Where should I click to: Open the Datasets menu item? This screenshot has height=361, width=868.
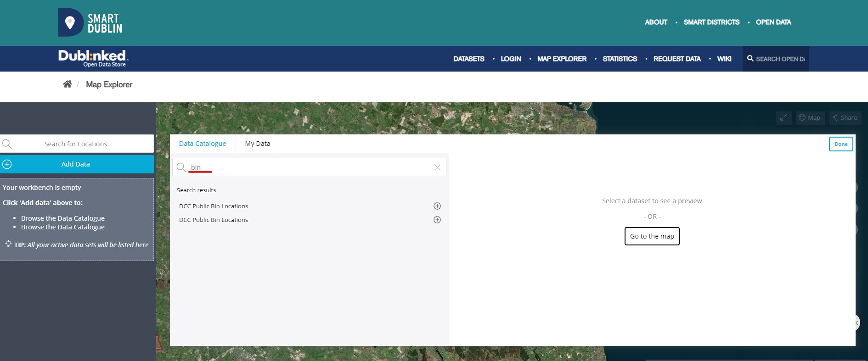tap(468, 59)
